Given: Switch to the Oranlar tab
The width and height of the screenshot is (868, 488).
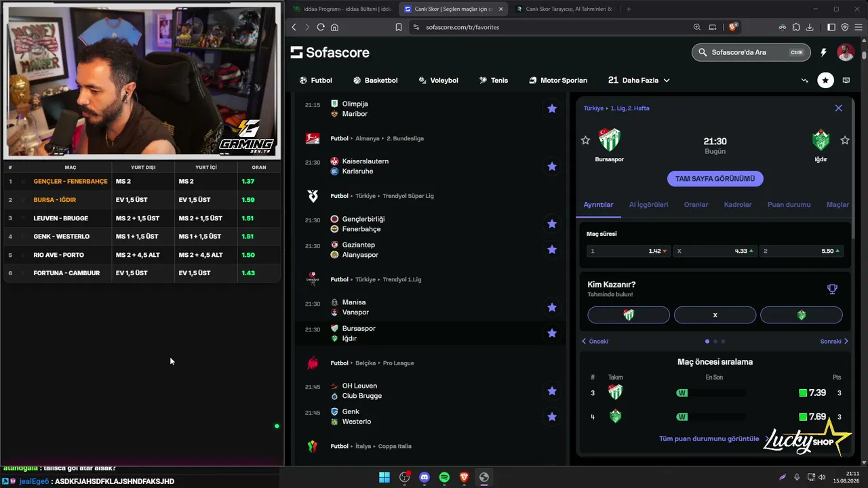Looking at the screenshot, I should pyautogui.click(x=696, y=205).
